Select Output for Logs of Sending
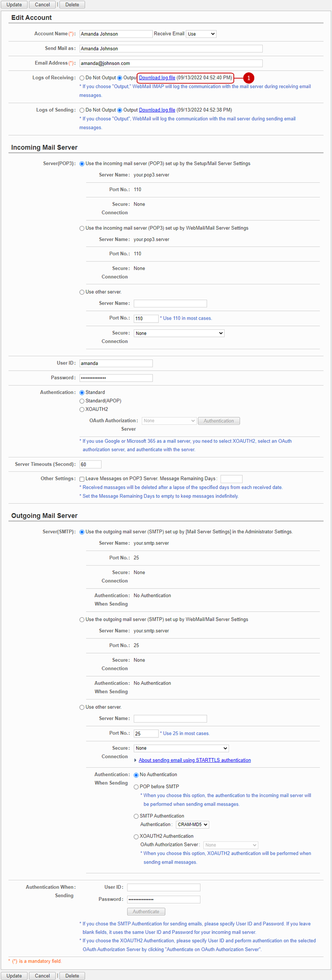This screenshot has width=332, height=980. tap(120, 110)
